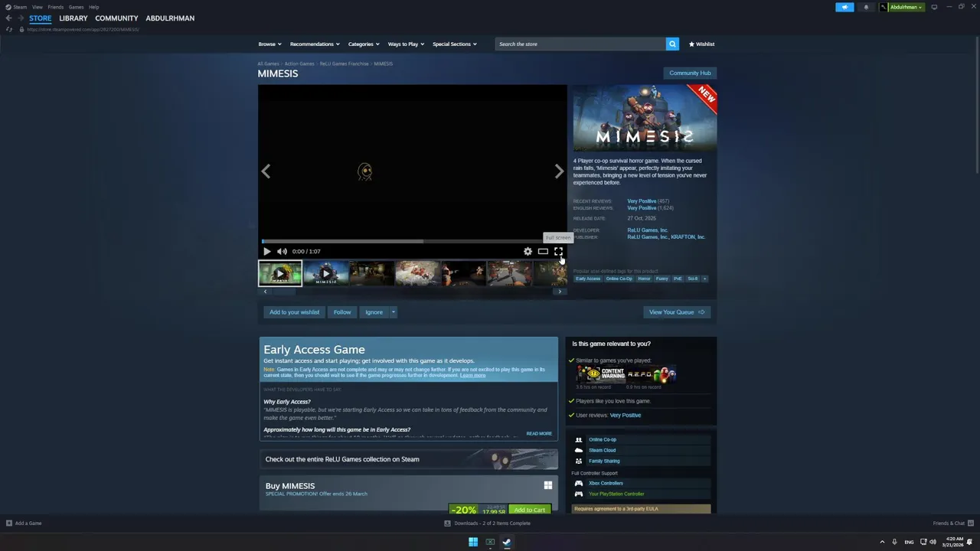Mute the trailer volume speaker icon
This screenshot has height=551, width=980.
click(x=282, y=251)
